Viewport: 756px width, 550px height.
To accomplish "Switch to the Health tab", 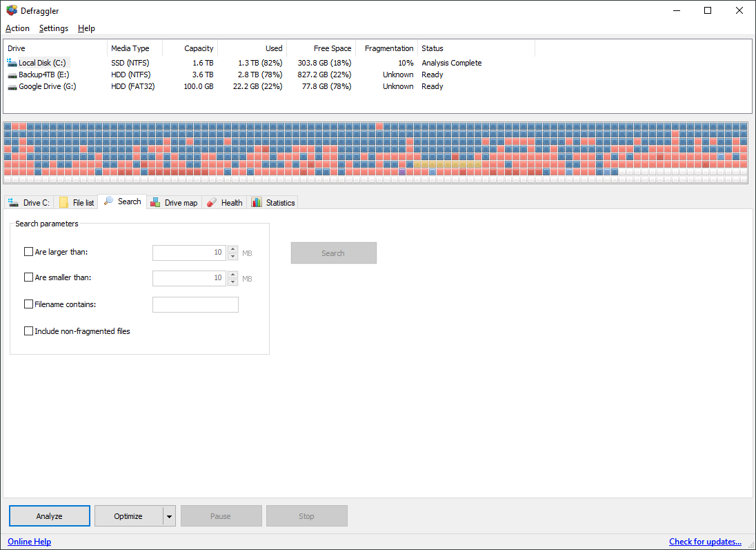I will point(224,203).
